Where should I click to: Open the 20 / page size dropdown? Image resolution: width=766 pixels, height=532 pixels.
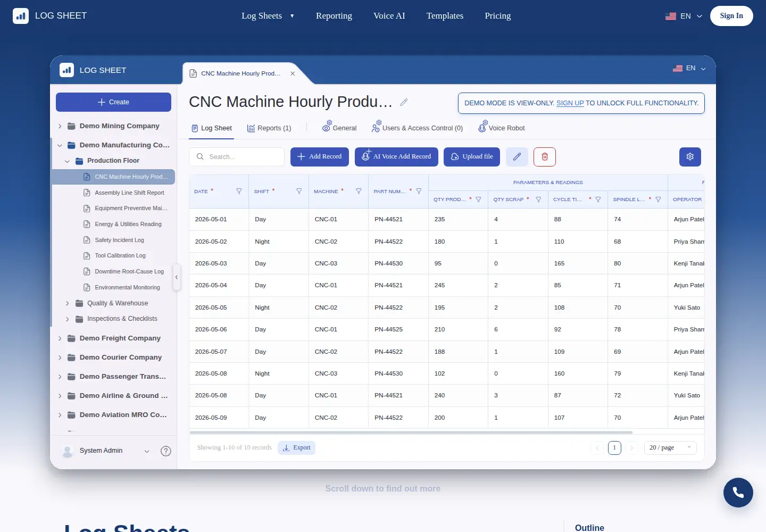[670, 448]
